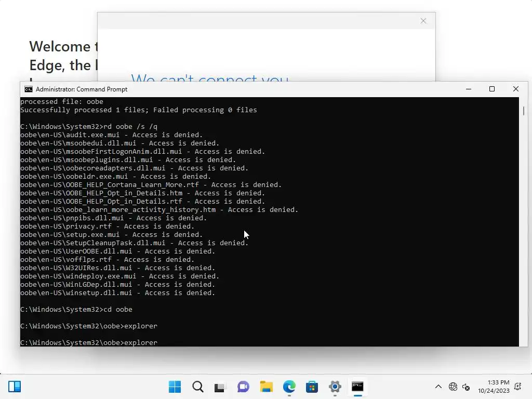Image resolution: width=532 pixels, height=399 pixels.
Task: Click the 'oobe\en-US\UserOOBE.dll.mui' line
Action: coord(118,251)
